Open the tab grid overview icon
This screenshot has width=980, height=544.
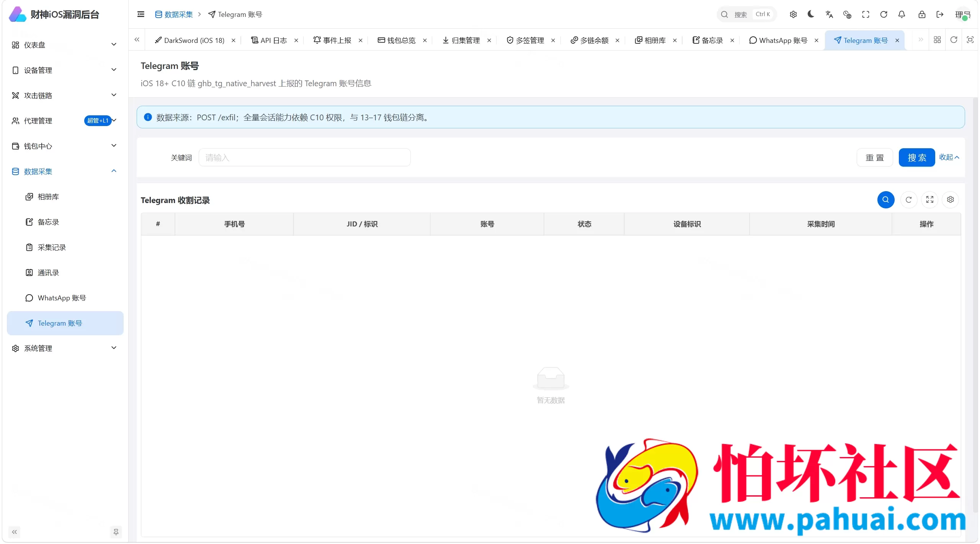pos(937,40)
